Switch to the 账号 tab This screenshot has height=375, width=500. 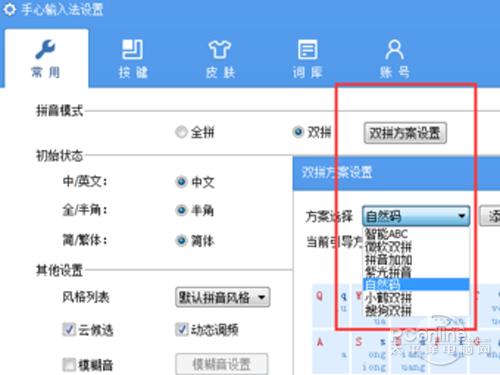[x=395, y=59]
